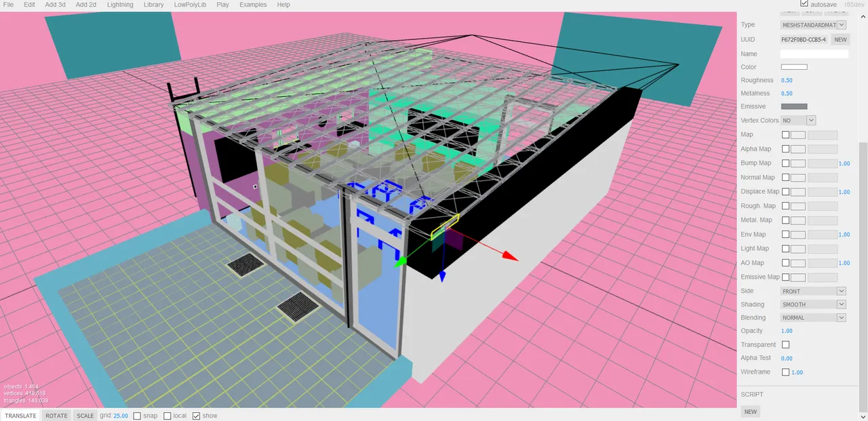868x421 pixels.
Task: Click the material Name input field
Action: pos(814,54)
